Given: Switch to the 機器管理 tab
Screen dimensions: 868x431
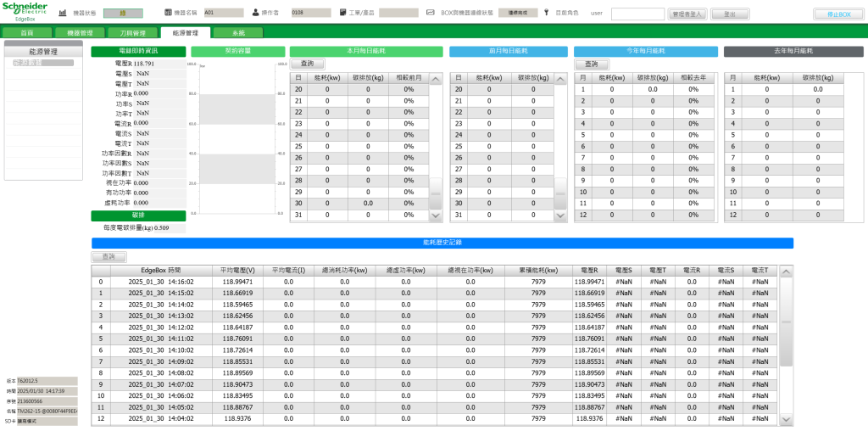Looking at the screenshot, I should click(x=79, y=33).
